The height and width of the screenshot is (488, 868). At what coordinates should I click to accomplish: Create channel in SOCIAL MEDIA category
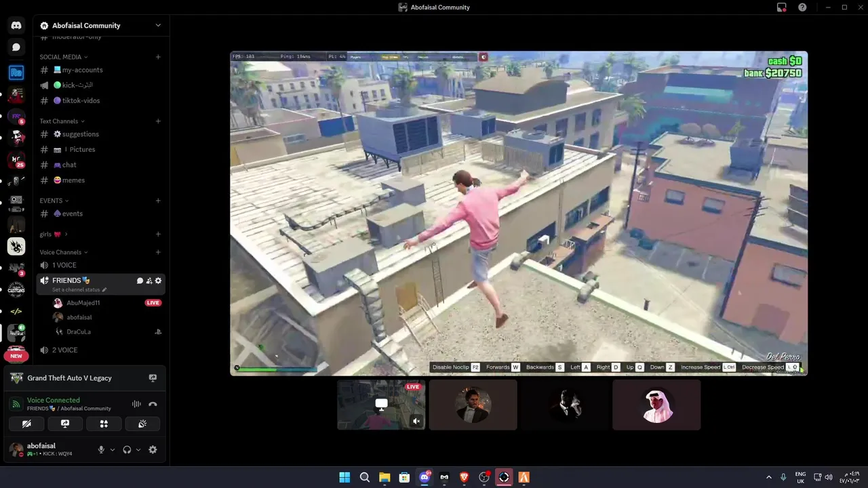click(x=158, y=57)
